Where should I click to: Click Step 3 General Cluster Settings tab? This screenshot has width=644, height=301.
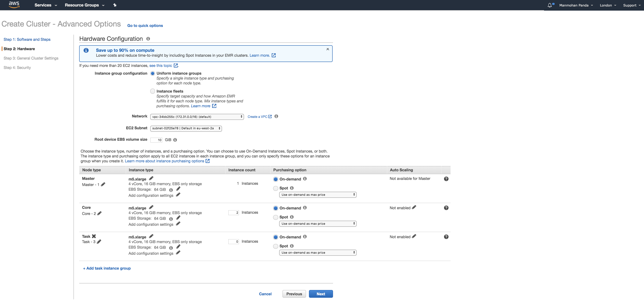(x=31, y=58)
